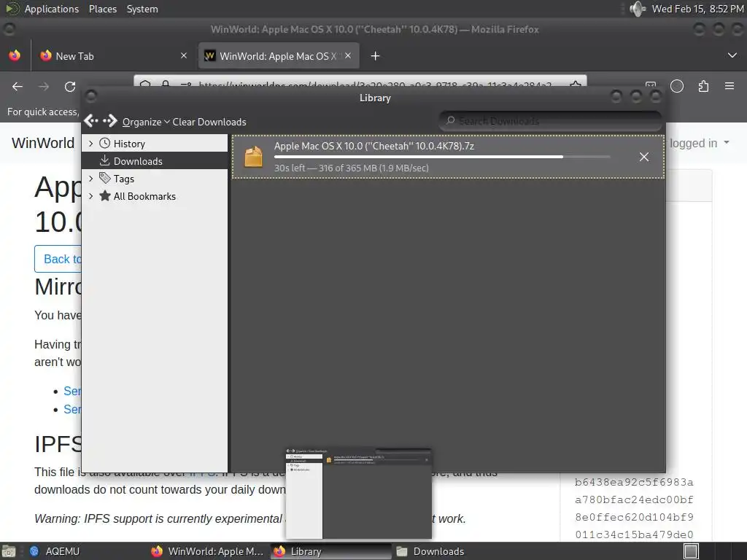Click the 7z archive file icon

[x=253, y=157]
